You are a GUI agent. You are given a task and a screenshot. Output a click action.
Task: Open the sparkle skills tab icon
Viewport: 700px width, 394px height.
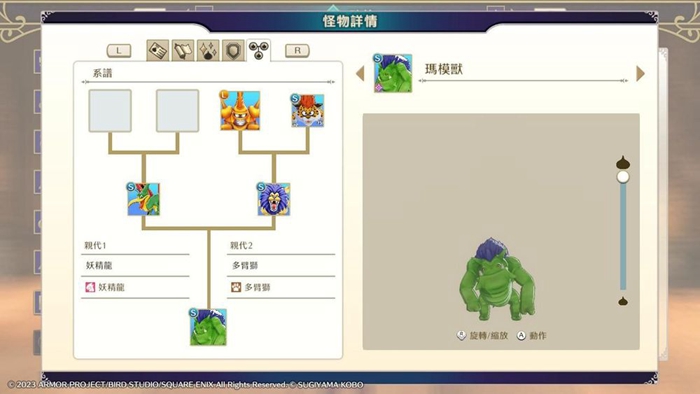[208, 50]
